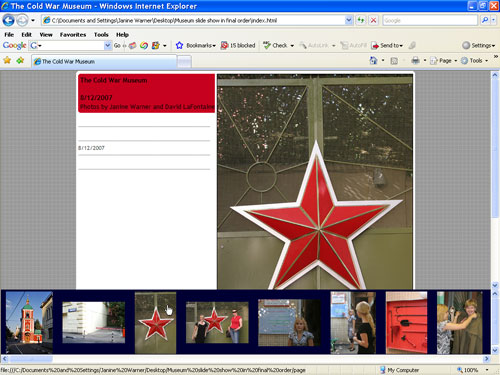Click the browser Back arrow button
500x375 pixels.
pos(8,20)
